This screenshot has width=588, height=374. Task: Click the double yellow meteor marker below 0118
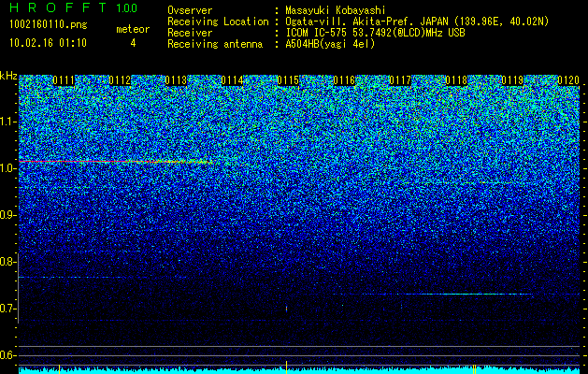pyautogui.click(x=474, y=368)
